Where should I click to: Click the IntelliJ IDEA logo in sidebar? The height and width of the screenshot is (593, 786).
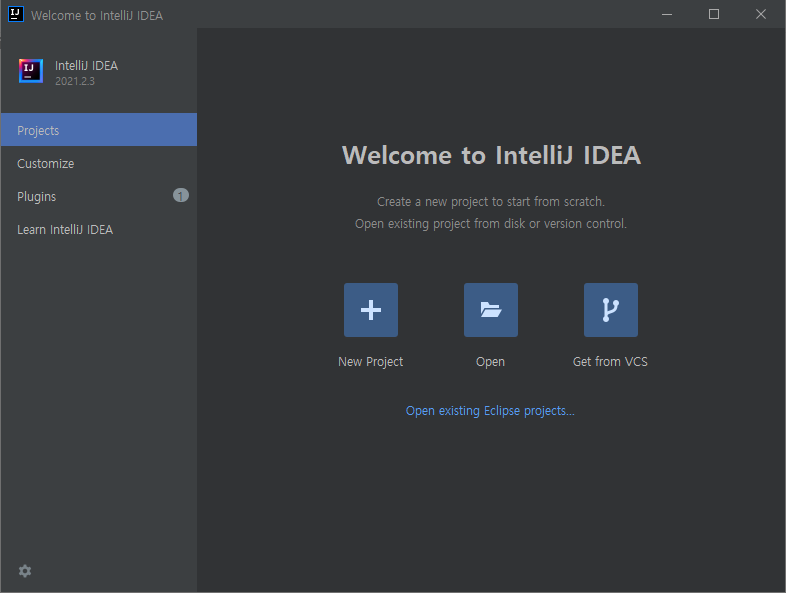[31, 71]
